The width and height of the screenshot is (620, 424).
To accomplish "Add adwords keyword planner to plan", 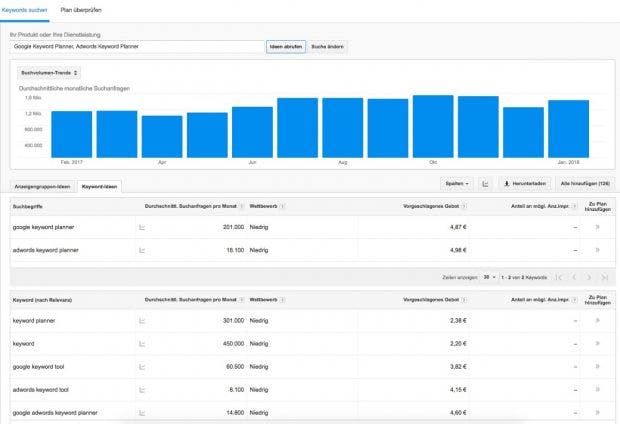I will click(x=597, y=250).
